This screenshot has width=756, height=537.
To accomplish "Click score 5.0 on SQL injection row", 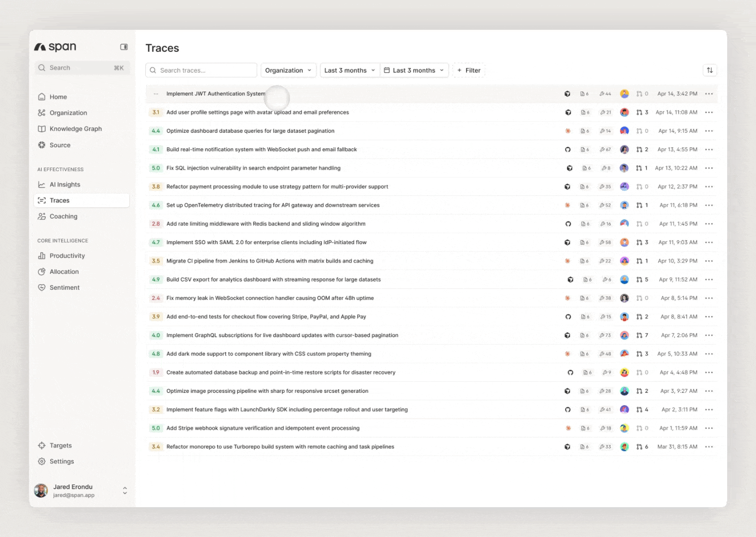I will coord(156,168).
